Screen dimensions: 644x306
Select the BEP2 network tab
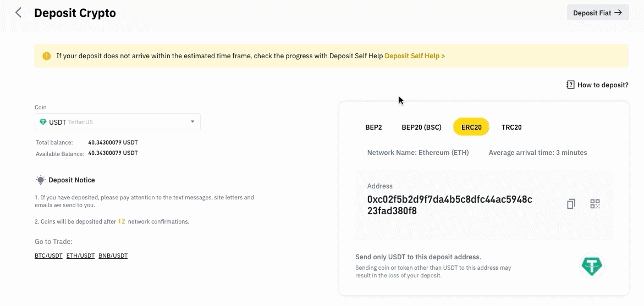(373, 127)
